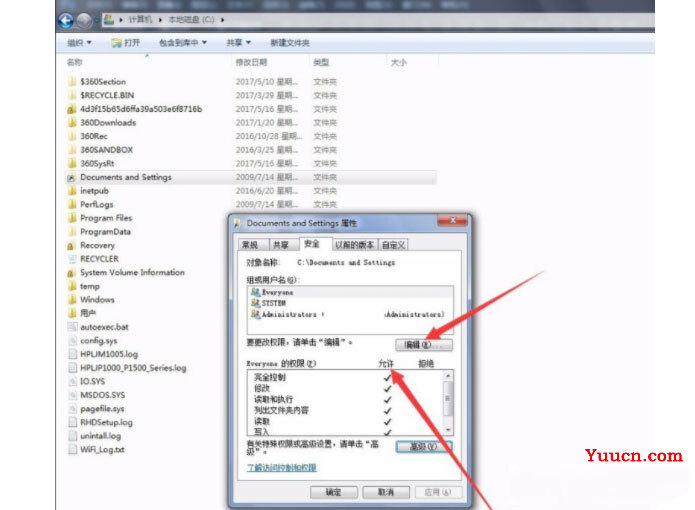Viewport: 695px width, 510px height.
Task: Select the System Volume Information folder icon
Action: [x=71, y=273]
